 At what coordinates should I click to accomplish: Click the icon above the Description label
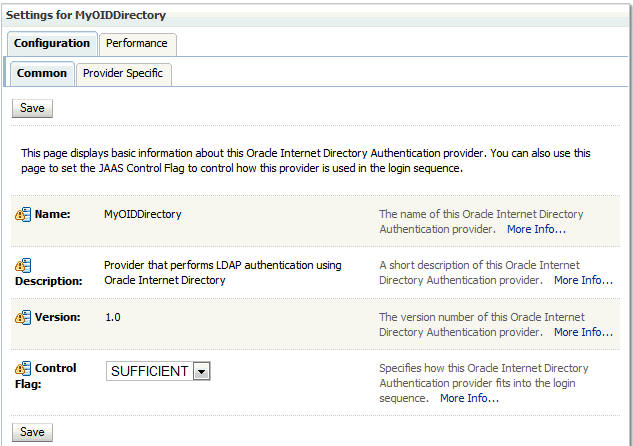pyautogui.click(x=23, y=266)
